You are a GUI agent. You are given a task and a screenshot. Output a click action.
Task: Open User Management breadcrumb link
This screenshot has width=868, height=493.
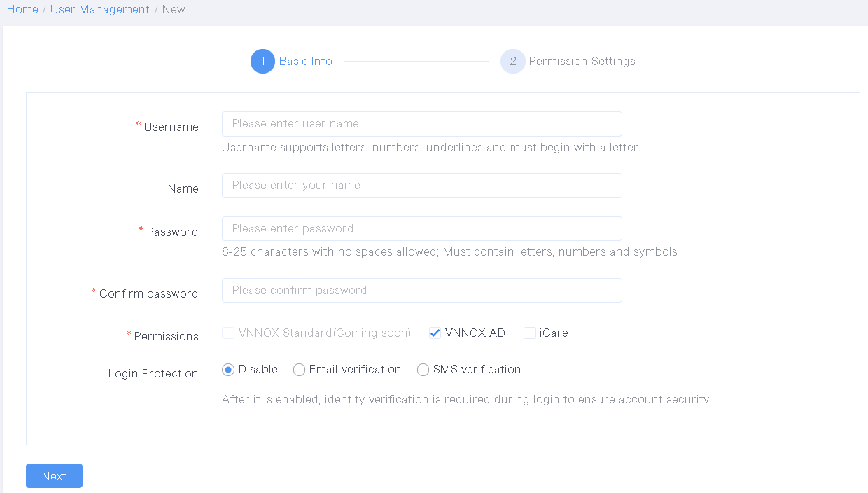100,9
